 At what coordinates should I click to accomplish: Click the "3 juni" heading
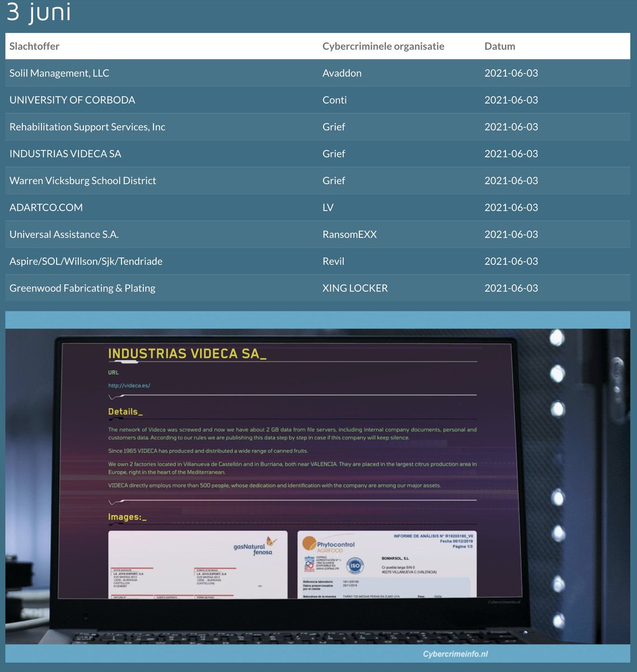(39, 12)
